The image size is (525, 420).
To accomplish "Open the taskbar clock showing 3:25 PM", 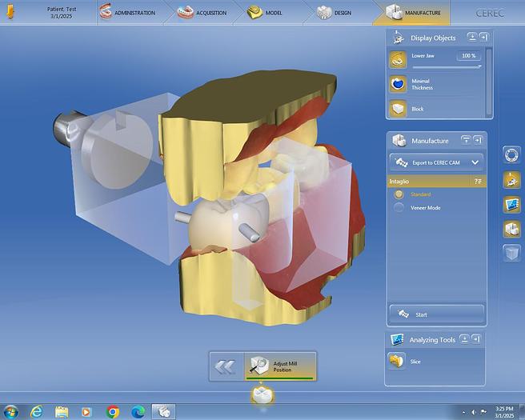I will (504, 412).
